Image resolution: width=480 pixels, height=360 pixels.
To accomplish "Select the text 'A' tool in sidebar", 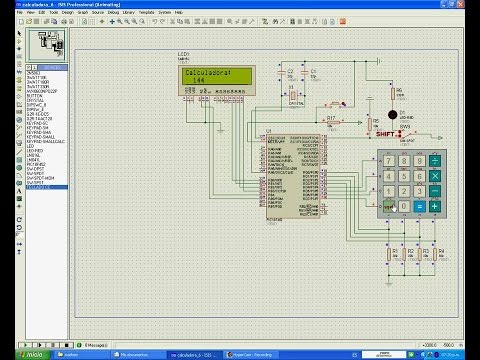I will pos(19,191).
